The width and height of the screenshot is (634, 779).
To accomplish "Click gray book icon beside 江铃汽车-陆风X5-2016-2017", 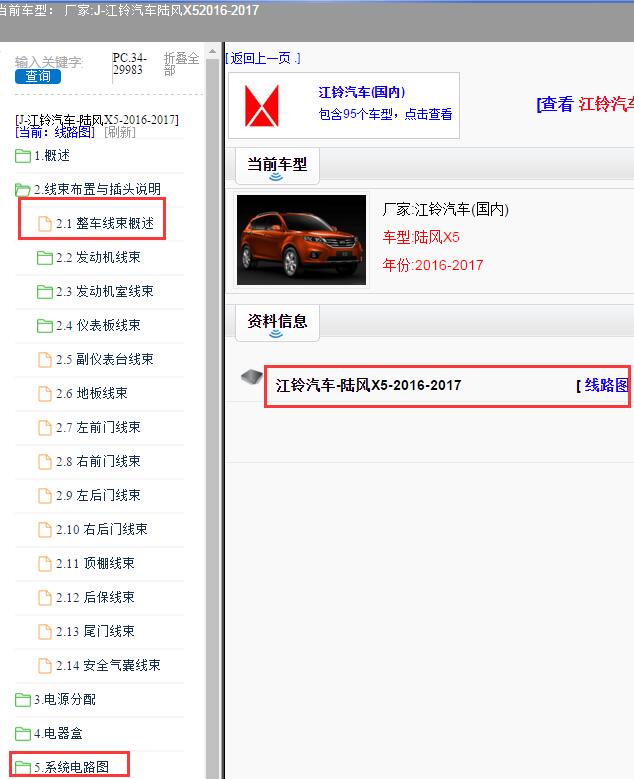I will 251,377.
